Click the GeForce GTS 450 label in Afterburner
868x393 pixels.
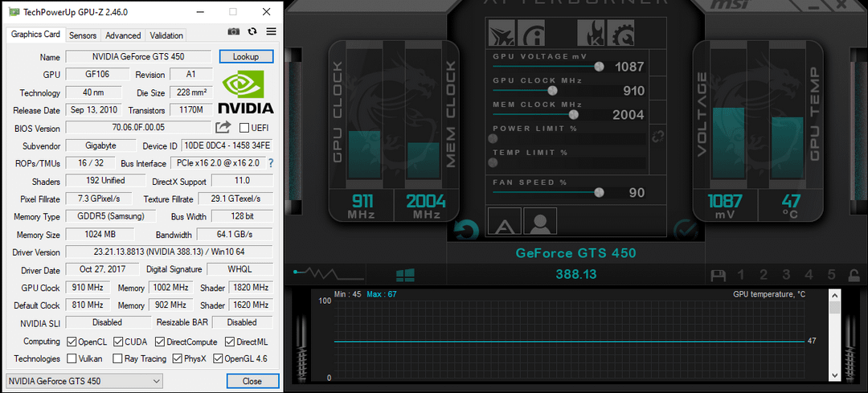(x=575, y=253)
